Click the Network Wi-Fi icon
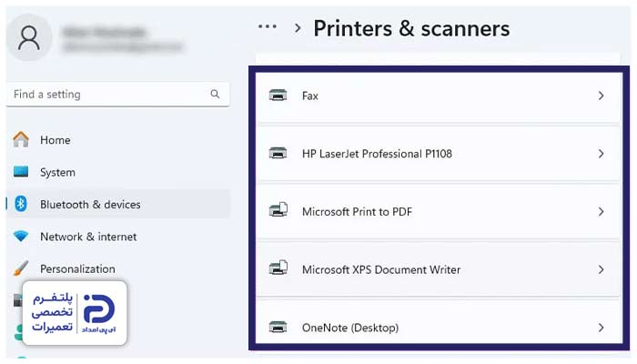This screenshot has height=364, width=637. [x=21, y=236]
